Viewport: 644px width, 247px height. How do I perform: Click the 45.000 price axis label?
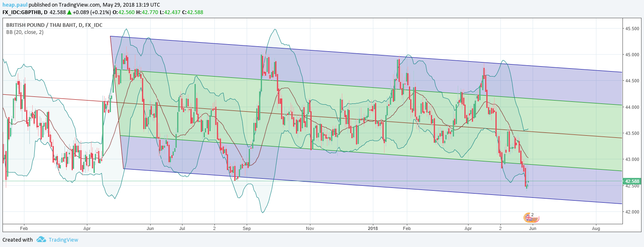point(633,55)
